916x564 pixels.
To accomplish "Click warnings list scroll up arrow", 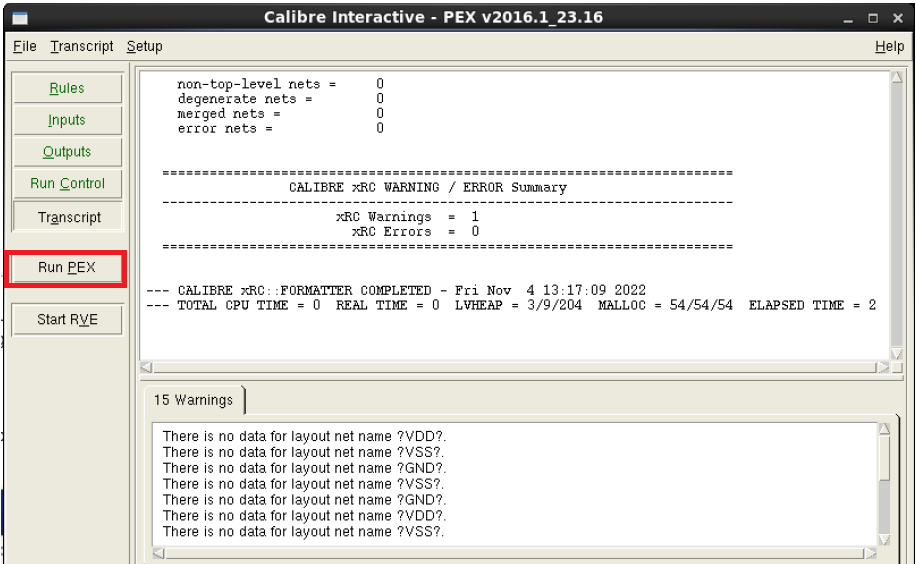I will 884,429.
